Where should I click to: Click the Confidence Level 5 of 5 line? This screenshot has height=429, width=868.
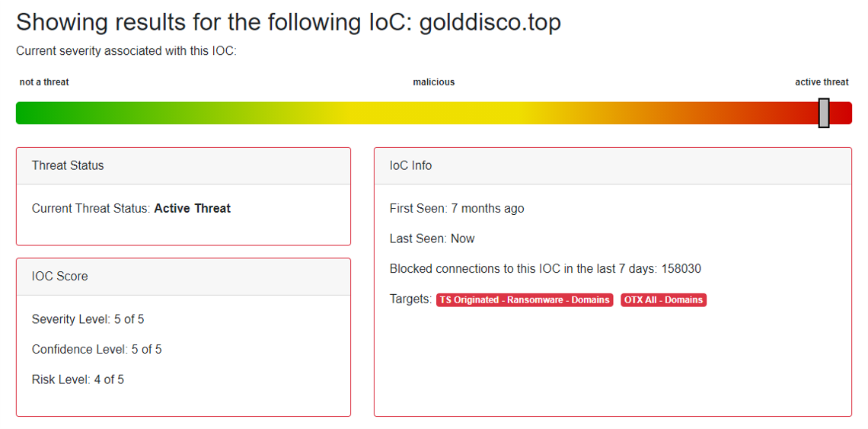[x=97, y=349]
